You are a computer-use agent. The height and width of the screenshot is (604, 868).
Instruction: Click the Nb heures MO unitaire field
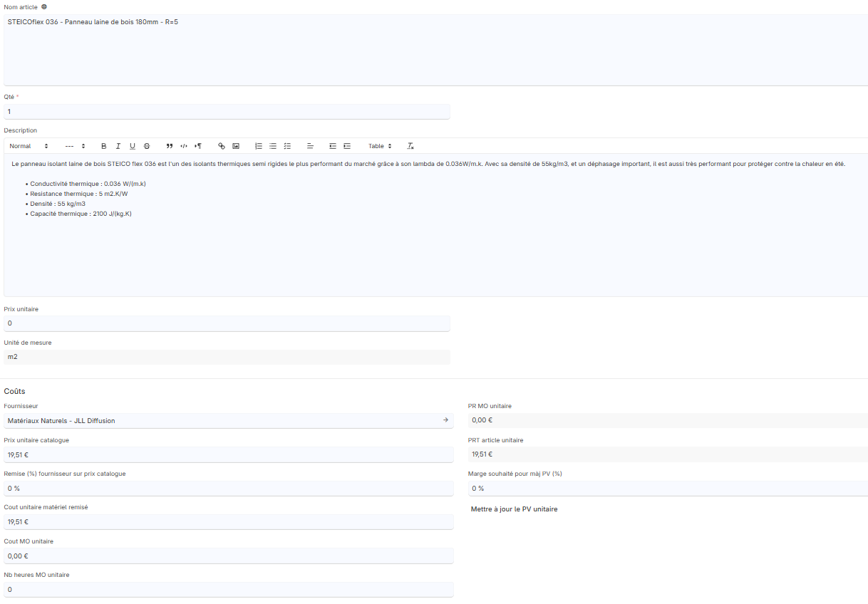pyautogui.click(x=228, y=590)
